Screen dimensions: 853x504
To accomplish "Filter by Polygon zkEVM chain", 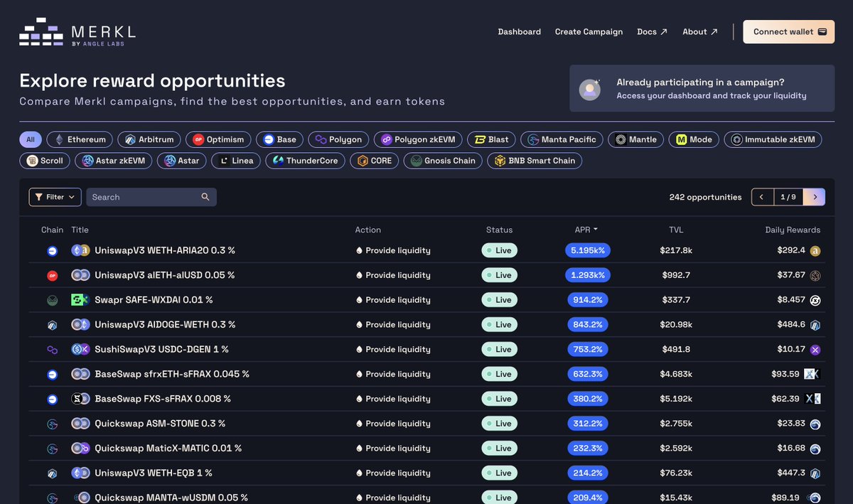I will [419, 139].
